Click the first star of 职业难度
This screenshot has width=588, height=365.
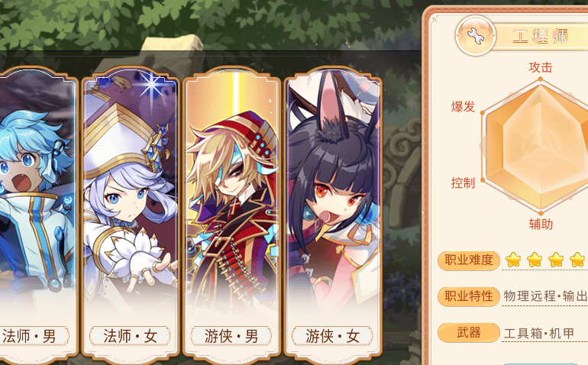pyautogui.click(x=513, y=260)
